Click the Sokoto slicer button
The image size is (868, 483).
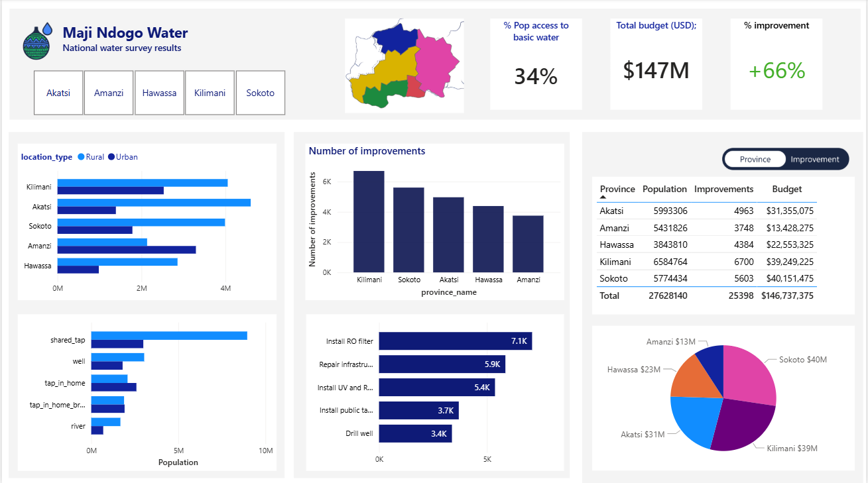[260, 93]
